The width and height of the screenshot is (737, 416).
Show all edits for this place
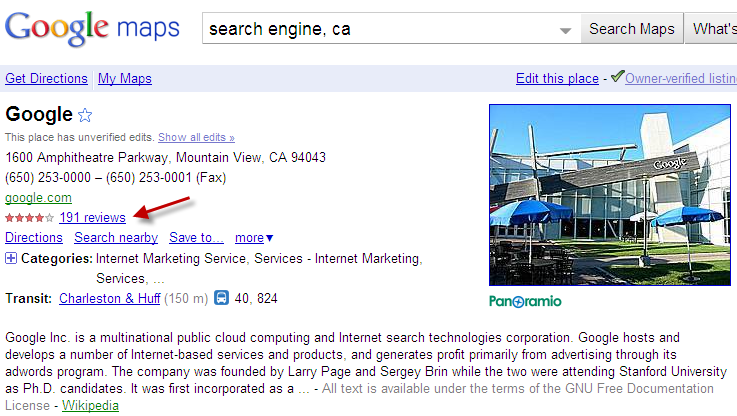click(x=196, y=137)
